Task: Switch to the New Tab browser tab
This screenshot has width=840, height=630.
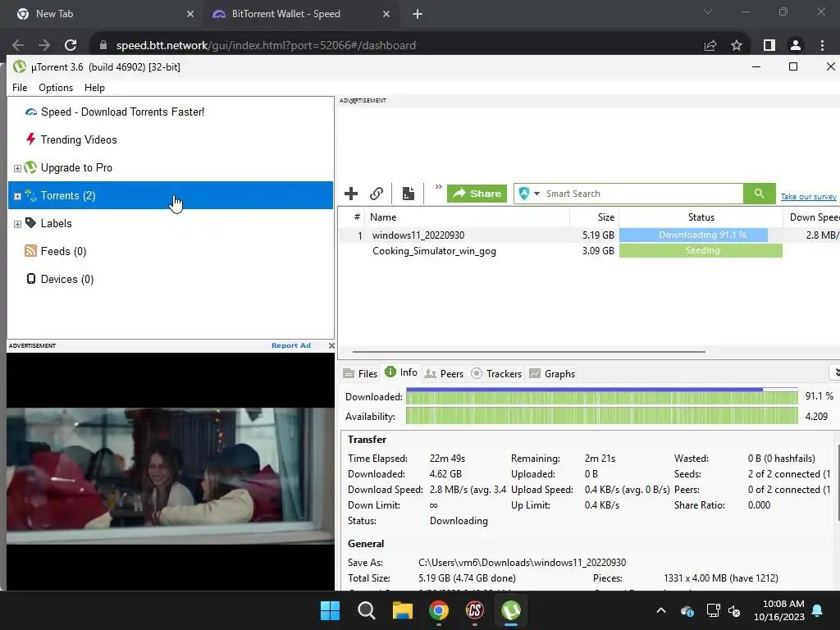Action: click(x=105, y=14)
